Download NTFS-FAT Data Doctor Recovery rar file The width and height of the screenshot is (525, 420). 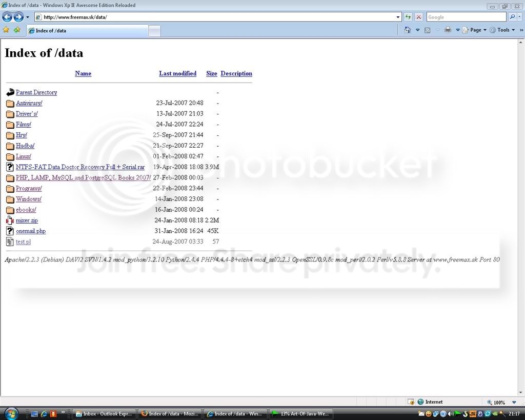coord(80,167)
